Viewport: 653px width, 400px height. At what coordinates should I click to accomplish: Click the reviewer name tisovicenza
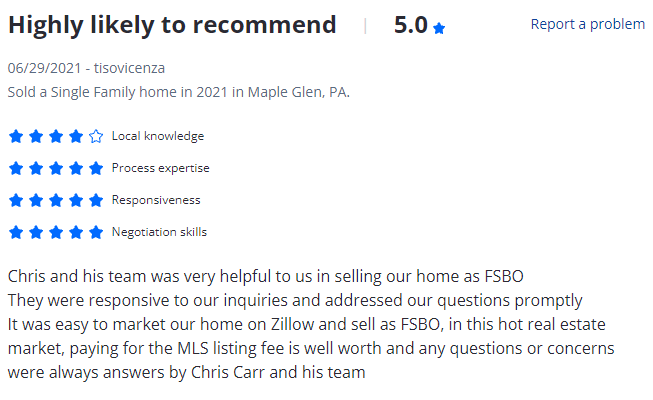pyautogui.click(x=130, y=68)
